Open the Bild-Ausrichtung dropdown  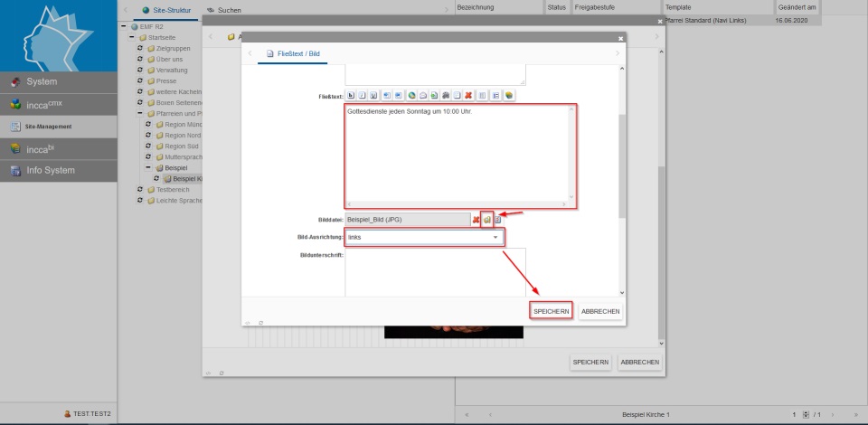coord(495,238)
